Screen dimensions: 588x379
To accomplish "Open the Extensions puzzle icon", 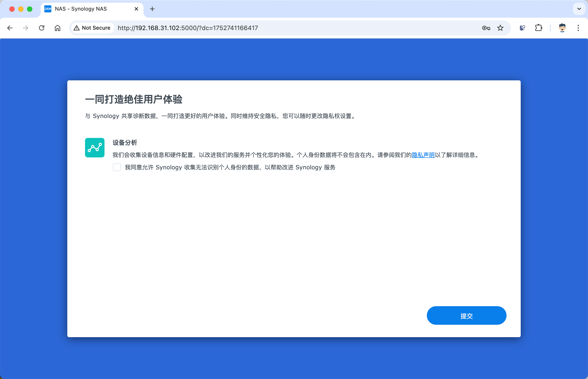I will click(x=538, y=28).
